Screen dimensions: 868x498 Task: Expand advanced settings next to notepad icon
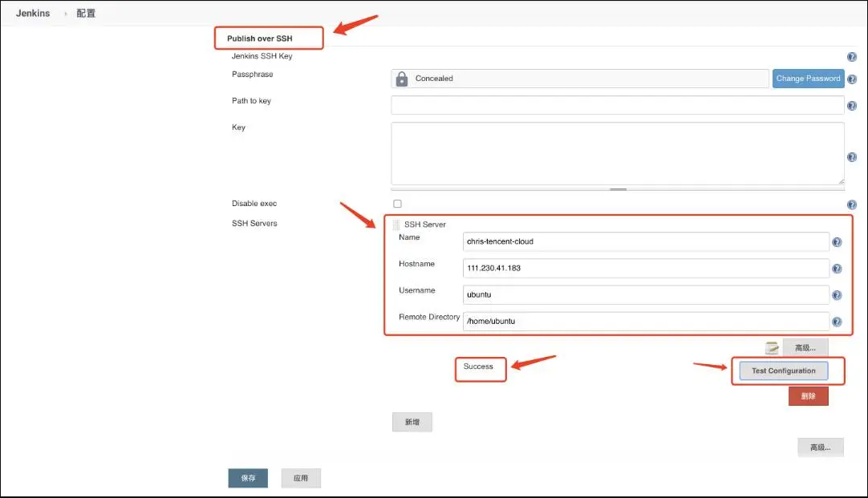805,348
